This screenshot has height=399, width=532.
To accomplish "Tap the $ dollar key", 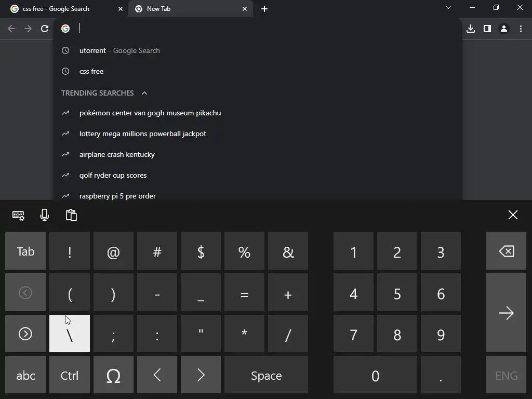I will [x=201, y=251].
